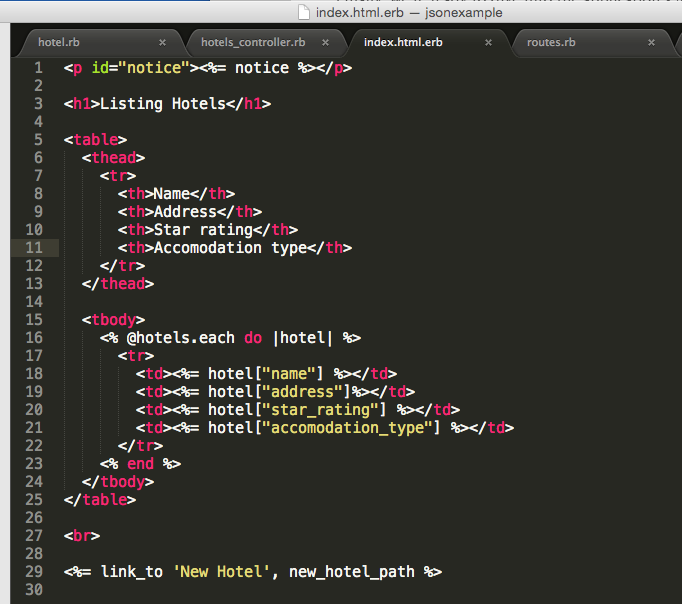
Task: Click line number 23 in the gutter
Action: [34, 464]
